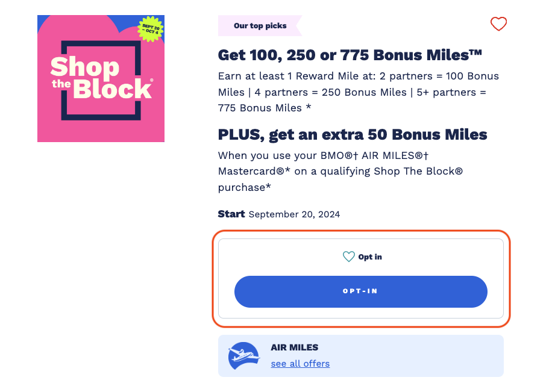Click the Get 100, 250 or 775 Bonus Miles headline

[x=350, y=55]
